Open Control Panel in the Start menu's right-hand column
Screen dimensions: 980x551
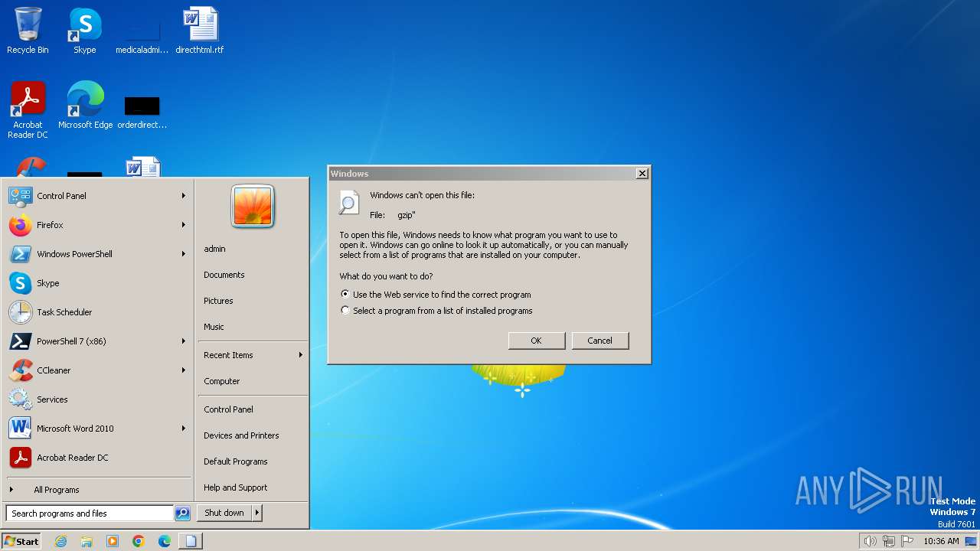pyautogui.click(x=228, y=409)
